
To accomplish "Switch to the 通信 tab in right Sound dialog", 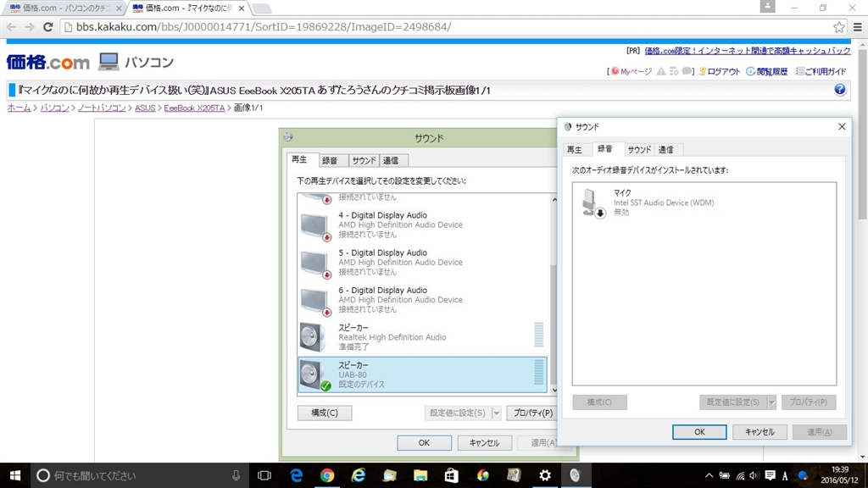I will tap(666, 150).
